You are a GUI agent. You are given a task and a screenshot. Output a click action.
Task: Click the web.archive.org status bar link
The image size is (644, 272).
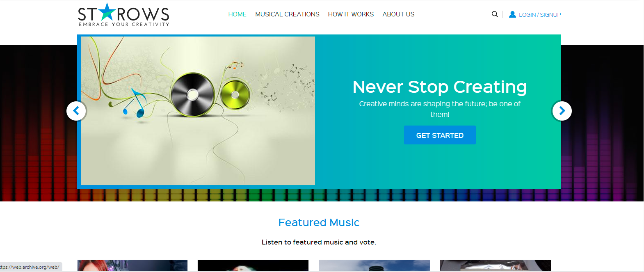click(30, 267)
